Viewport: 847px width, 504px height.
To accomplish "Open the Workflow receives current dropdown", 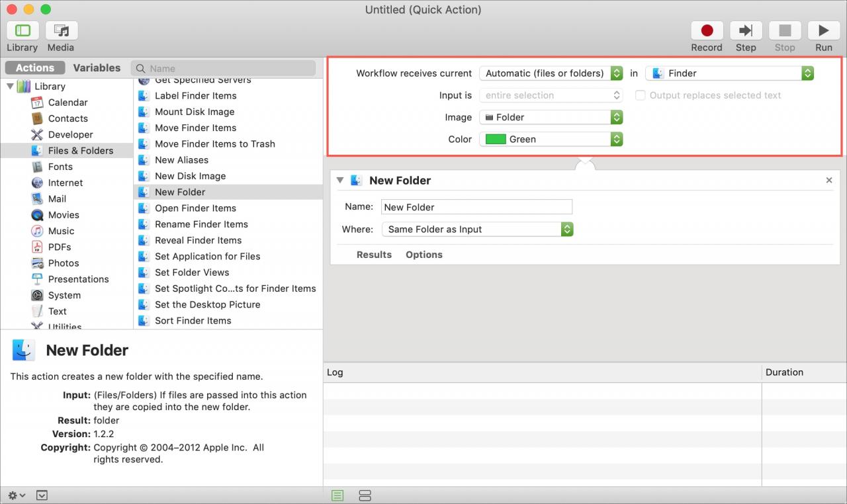I will tap(551, 73).
